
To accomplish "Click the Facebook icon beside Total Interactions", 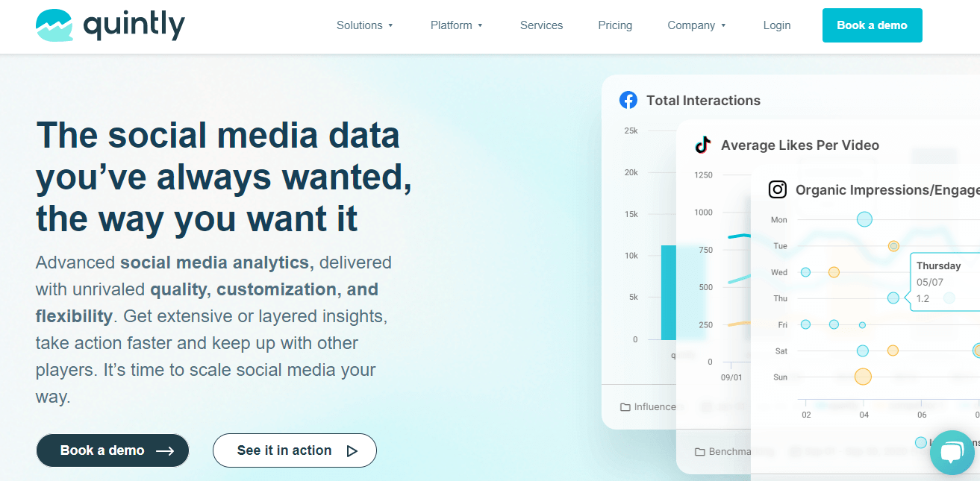I will click(628, 100).
